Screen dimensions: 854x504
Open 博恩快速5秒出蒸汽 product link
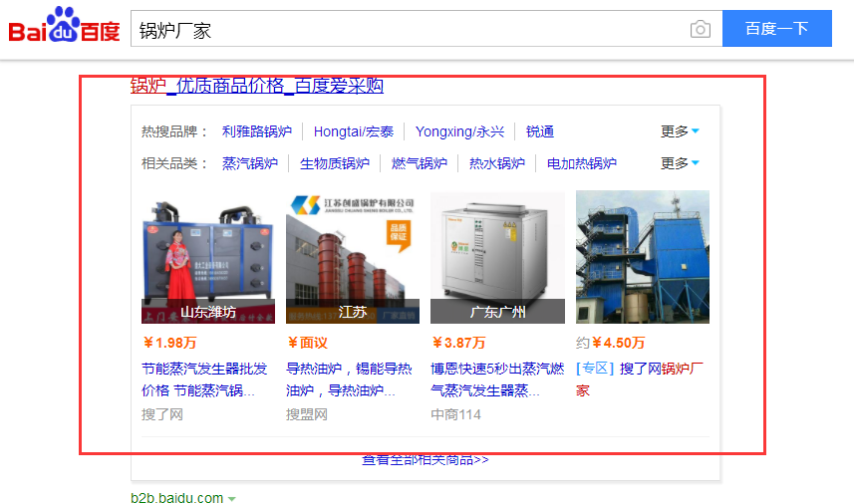(x=497, y=379)
